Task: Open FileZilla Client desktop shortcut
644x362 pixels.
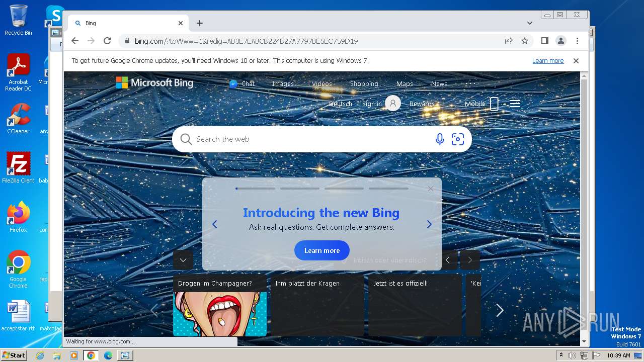Action: pyautogui.click(x=18, y=168)
